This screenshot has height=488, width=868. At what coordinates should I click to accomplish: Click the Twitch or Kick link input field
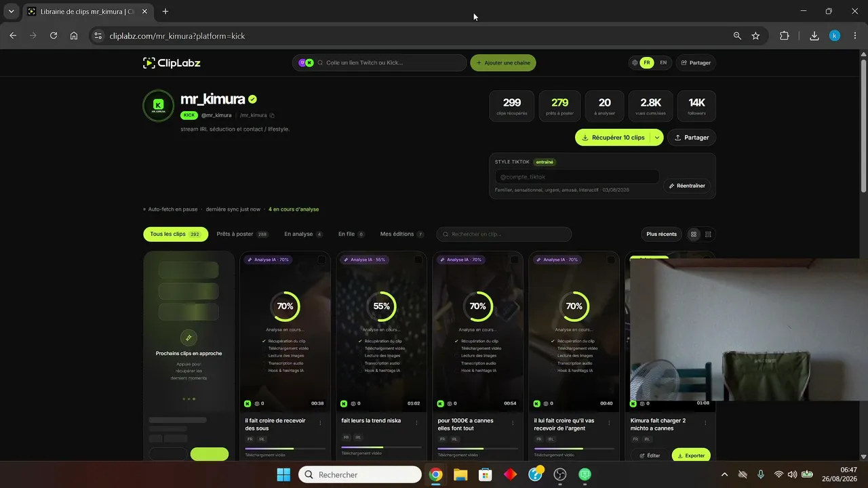point(380,63)
